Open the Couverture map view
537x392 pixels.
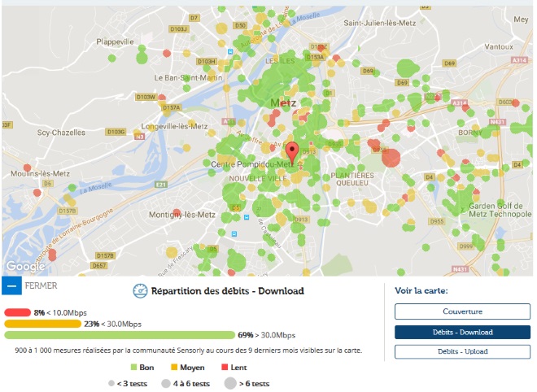461,311
